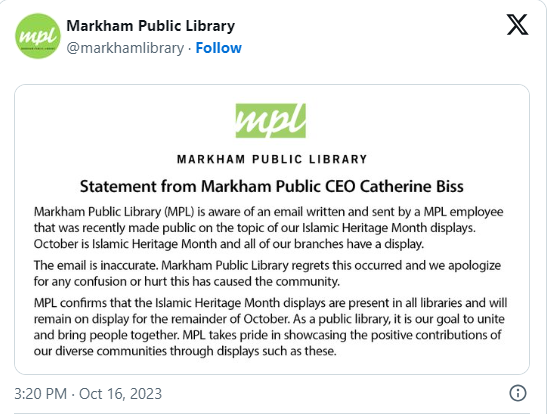Click the line 'our diverse communities through displays'

point(185,351)
